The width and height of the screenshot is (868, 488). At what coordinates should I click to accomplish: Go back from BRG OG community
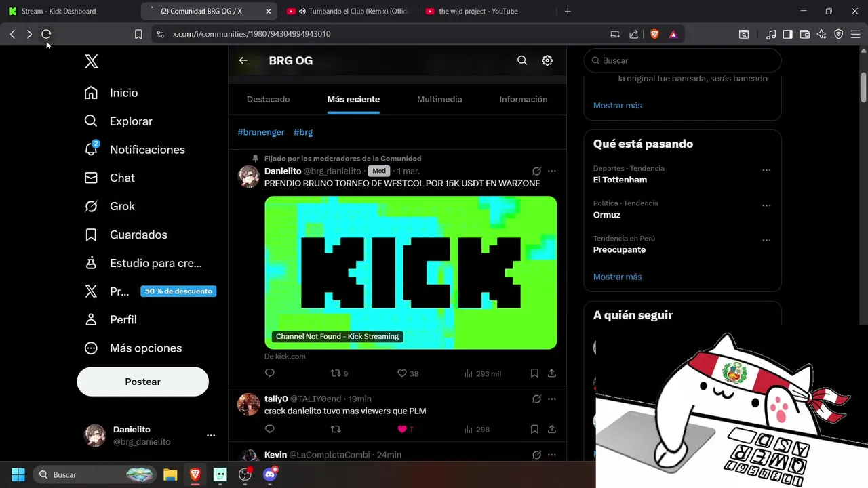point(243,60)
